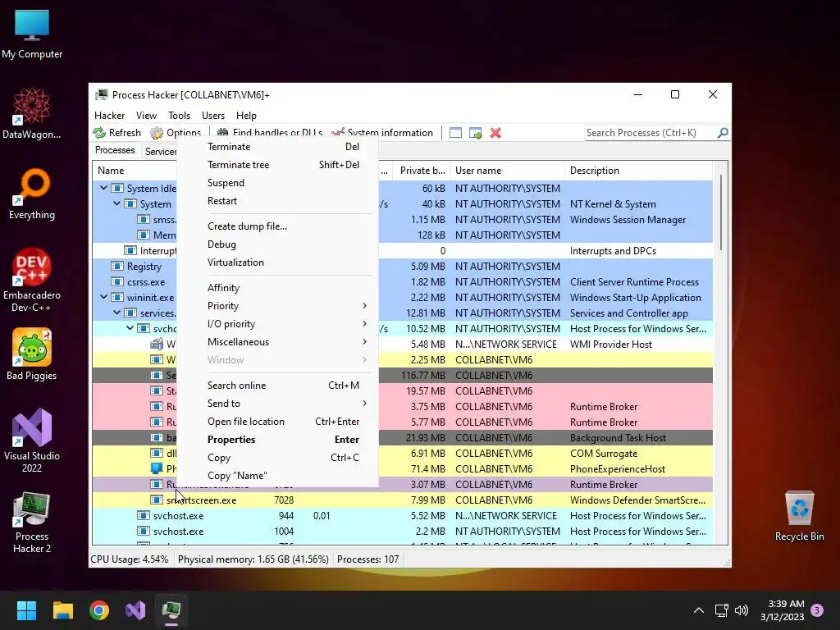Open the Tools menu

pos(179,115)
